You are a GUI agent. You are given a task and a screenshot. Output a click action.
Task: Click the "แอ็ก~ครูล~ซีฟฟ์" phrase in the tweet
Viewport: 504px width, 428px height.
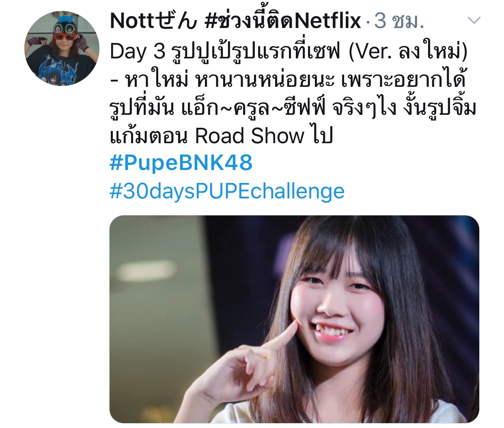point(252,108)
